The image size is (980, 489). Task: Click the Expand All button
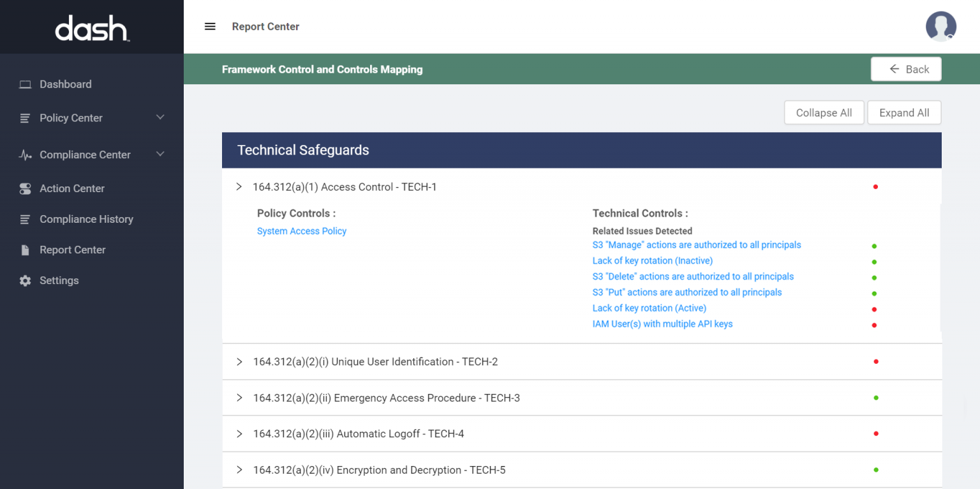coord(904,113)
